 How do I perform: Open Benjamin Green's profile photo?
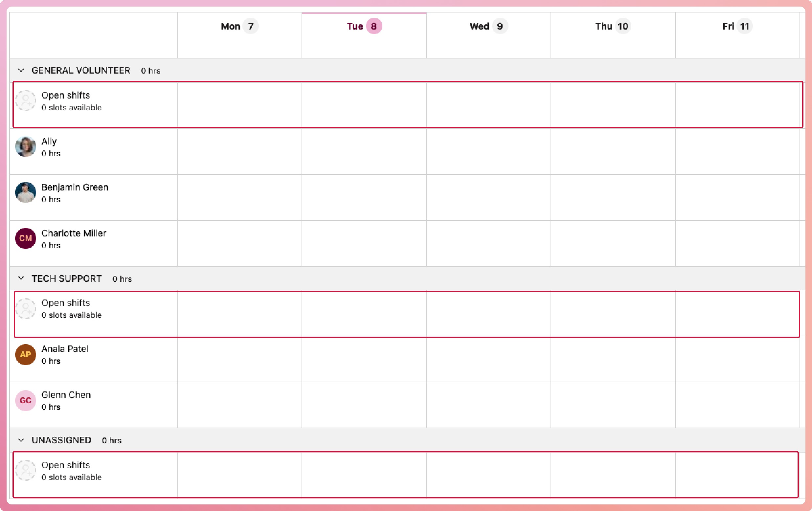pyautogui.click(x=26, y=192)
